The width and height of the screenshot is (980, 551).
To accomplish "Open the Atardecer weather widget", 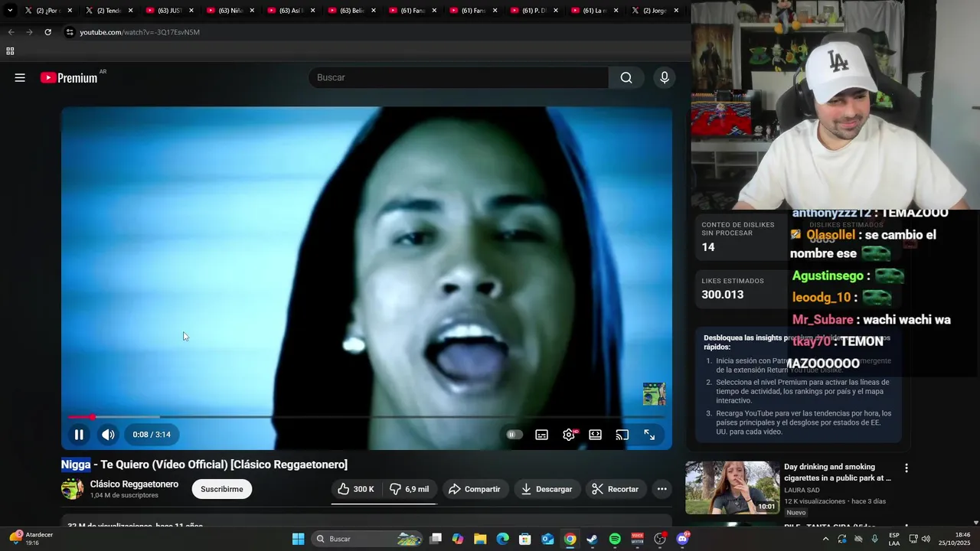I will tap(31, 539).
